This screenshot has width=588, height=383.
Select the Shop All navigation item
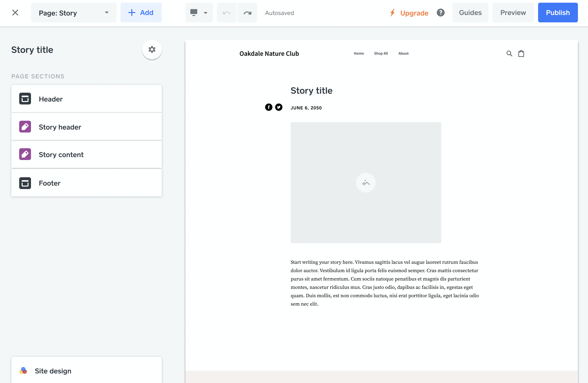tap(381, 53)
